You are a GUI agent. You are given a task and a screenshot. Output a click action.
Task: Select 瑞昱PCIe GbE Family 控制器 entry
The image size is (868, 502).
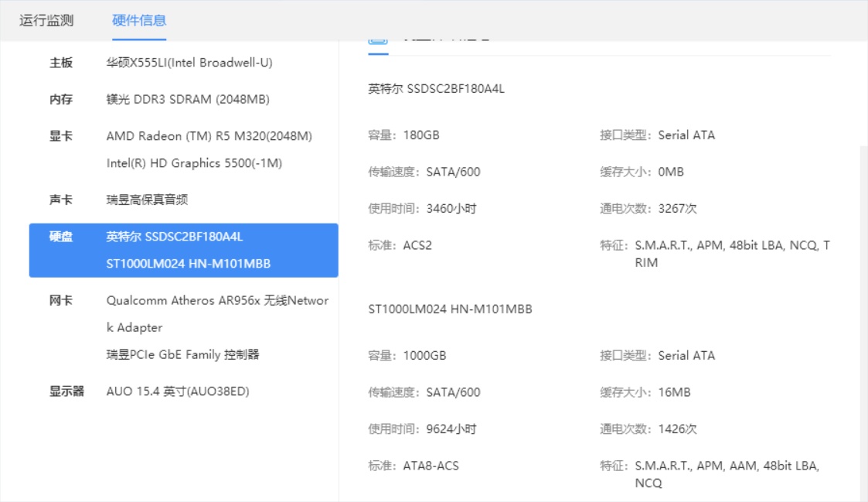tap(182, 354)
